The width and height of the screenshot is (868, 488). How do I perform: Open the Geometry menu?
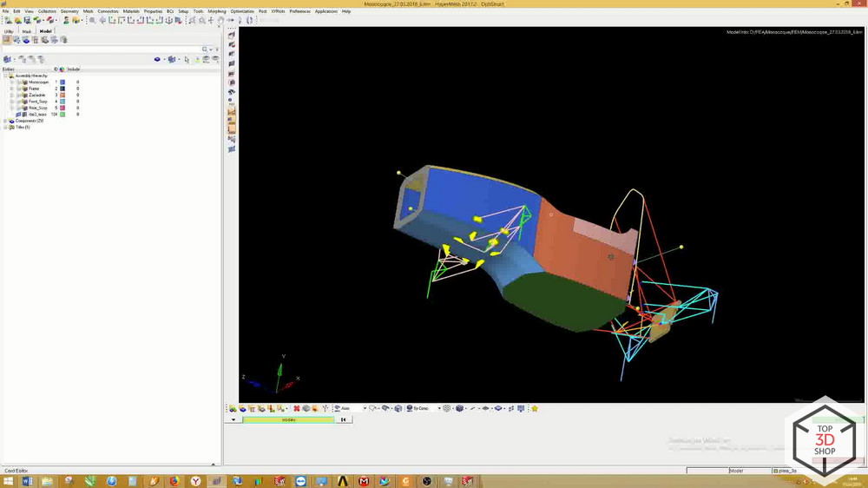69,11
